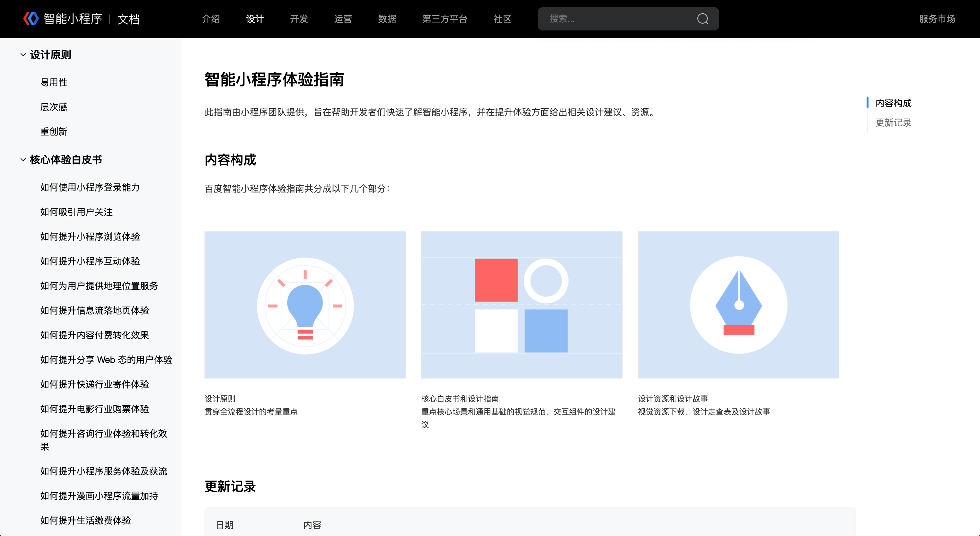Open the 设计 navigation tab

(x=254, y=19)
